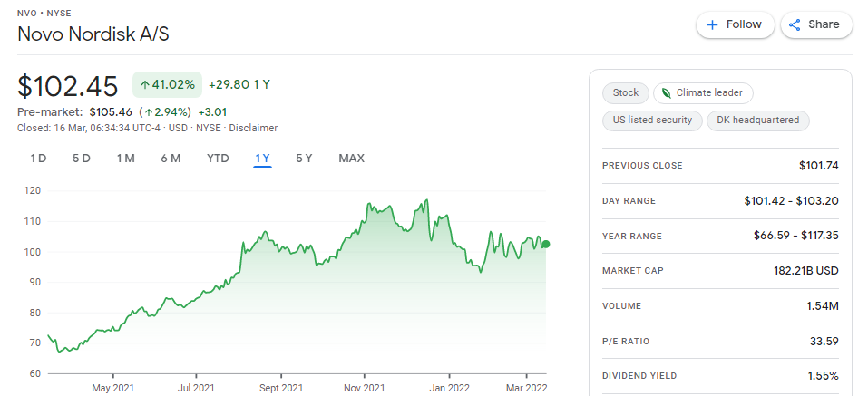Click the plus icon on Follow
Screen dimensions: 868x396
[x=713, y=24]
